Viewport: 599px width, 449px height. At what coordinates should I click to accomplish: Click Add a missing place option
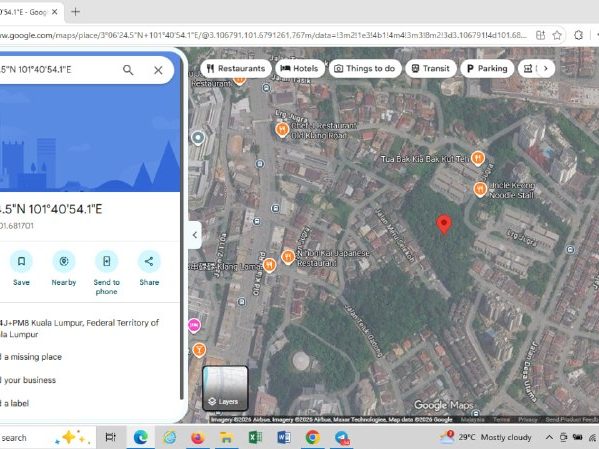point(31,357)
